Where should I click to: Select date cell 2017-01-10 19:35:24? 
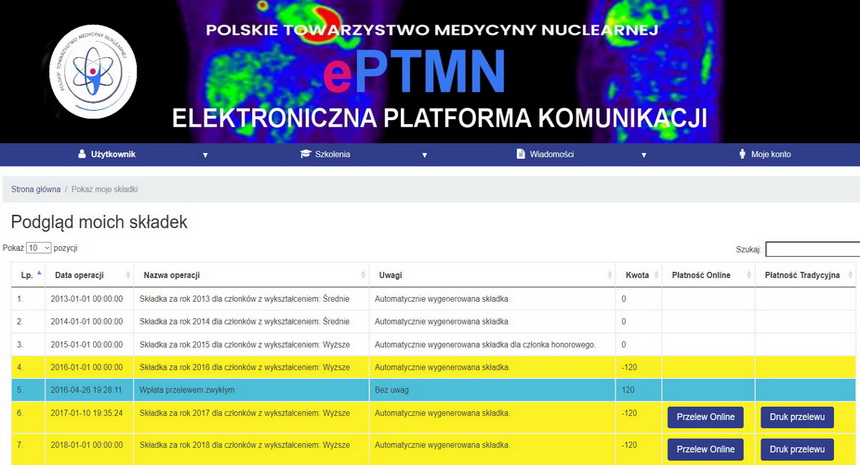87,413
